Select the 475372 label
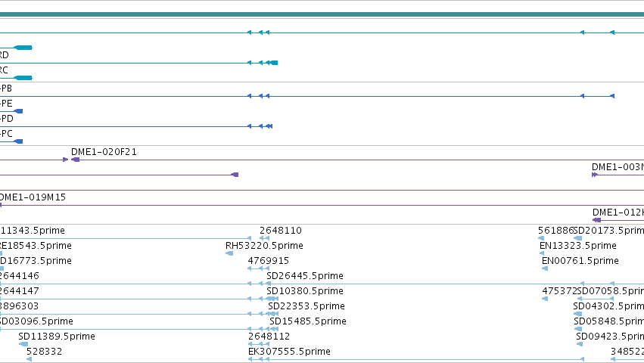Image resolution: width=644 pixels, height=363 pixels. [559, 291]
